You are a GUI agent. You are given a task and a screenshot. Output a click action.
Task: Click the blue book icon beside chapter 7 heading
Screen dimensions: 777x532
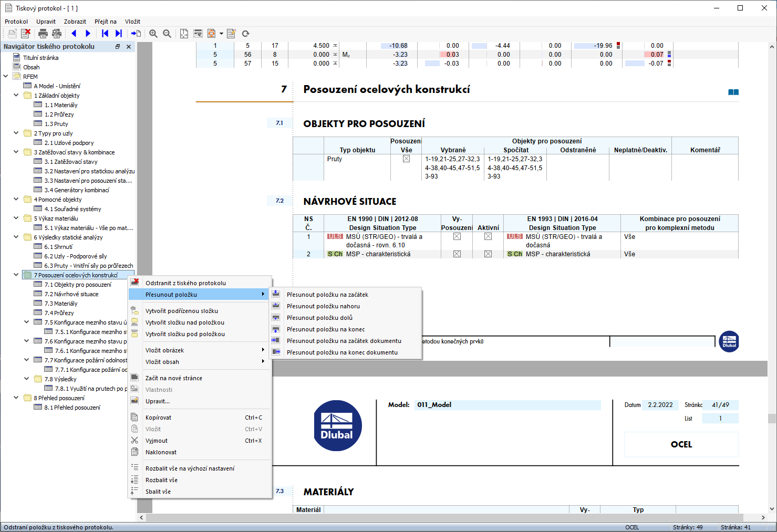[733, 92]
